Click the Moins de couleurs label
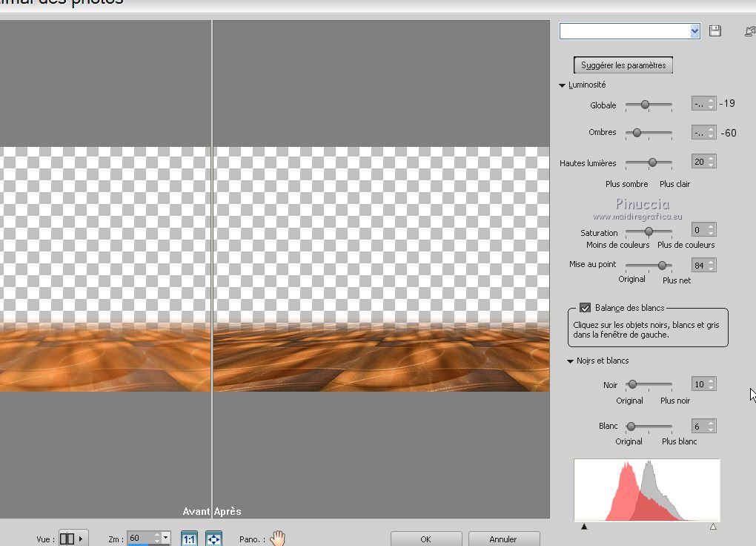Screen dimensions: 756x546 click(x=617, y=245)
